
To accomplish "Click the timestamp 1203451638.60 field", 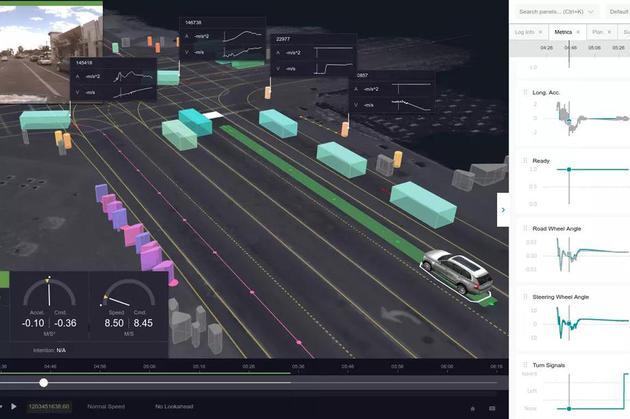I will tap(49, 406).
